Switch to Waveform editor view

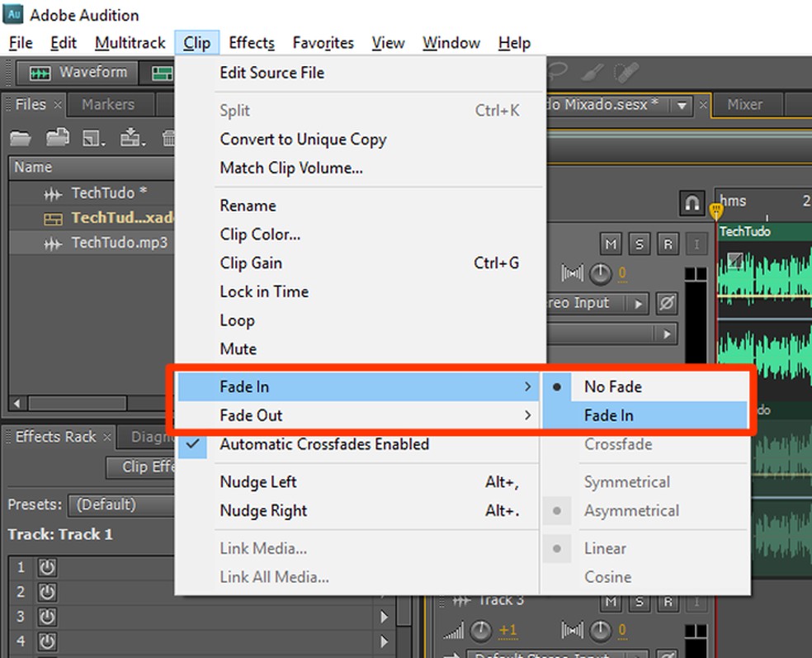click(x=78, y=73)
